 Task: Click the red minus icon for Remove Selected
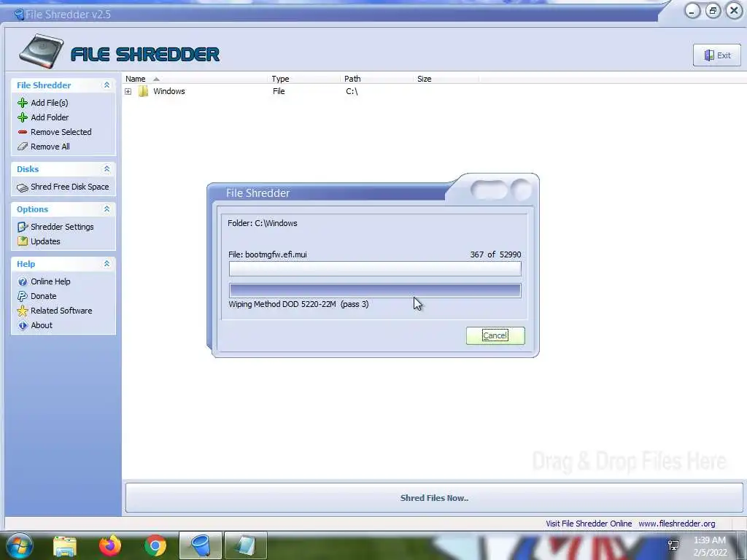(23, 132)
